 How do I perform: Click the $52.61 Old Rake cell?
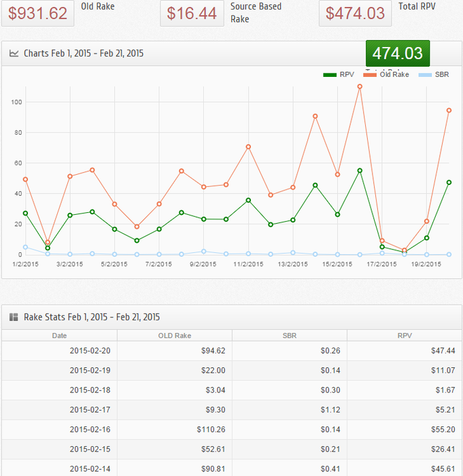[175, 449]
